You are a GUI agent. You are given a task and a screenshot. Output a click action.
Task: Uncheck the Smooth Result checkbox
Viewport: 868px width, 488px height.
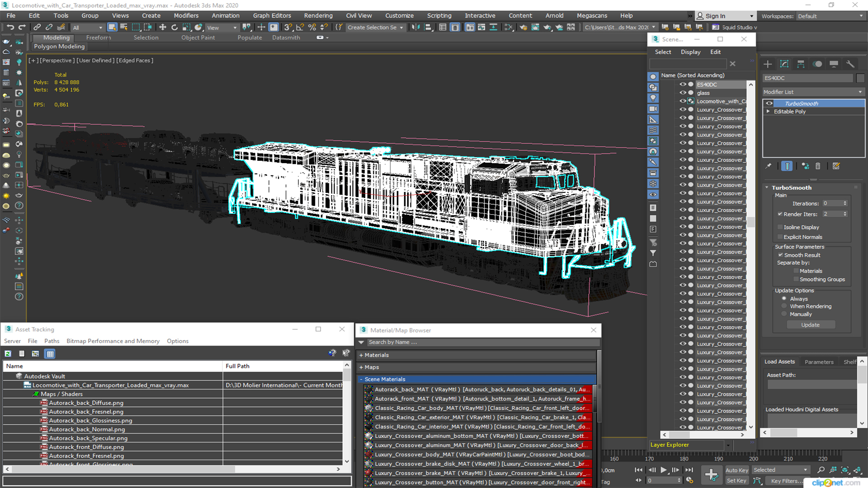pos(780,255)
